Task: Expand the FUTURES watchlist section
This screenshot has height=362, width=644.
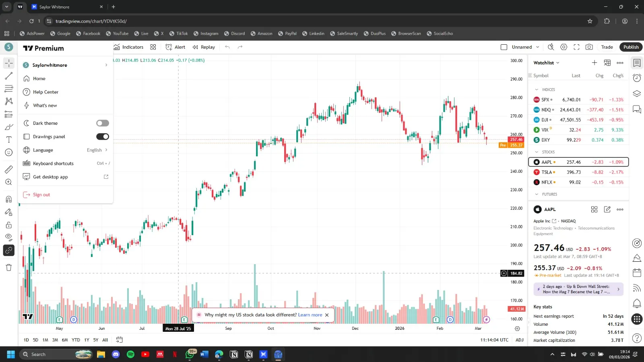Action: tap(537, 194)
